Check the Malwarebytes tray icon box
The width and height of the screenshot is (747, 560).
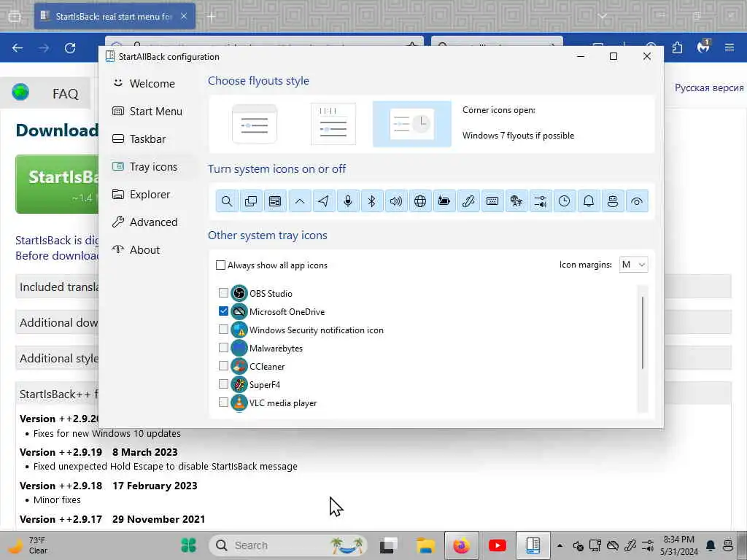(223, 348)
